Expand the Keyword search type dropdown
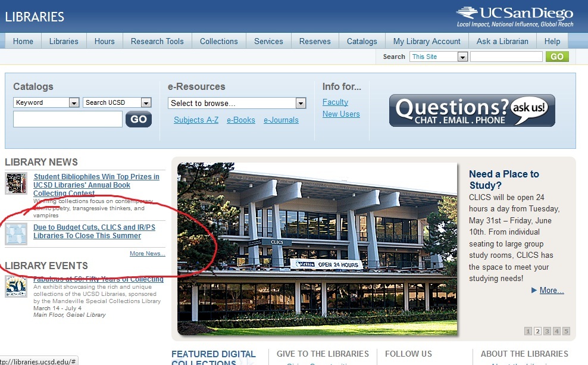Screen dimensions: 588x365 74,102
